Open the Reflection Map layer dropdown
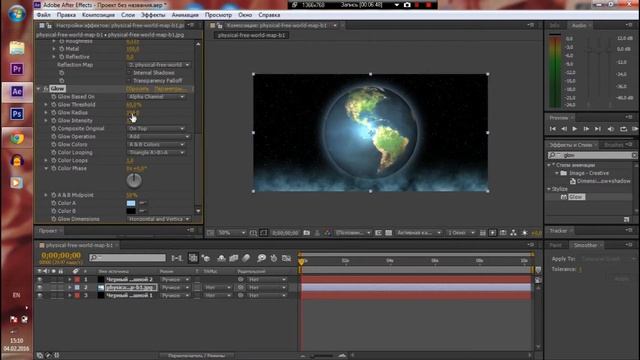 pos(159,65)
